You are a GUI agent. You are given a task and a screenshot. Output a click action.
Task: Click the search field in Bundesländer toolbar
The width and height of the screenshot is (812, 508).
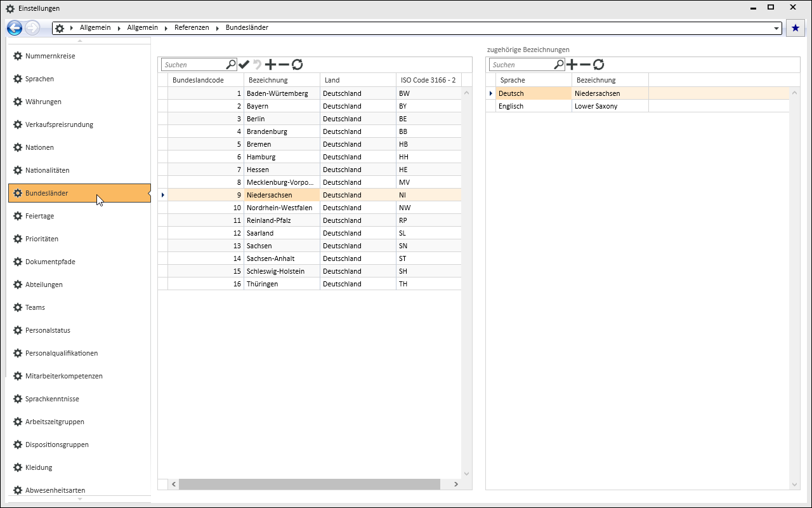193,65
